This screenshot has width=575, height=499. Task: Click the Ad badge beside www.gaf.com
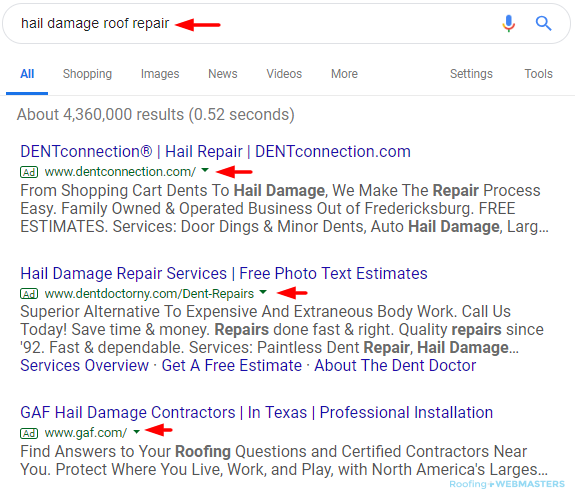click(x=29, y=433)
